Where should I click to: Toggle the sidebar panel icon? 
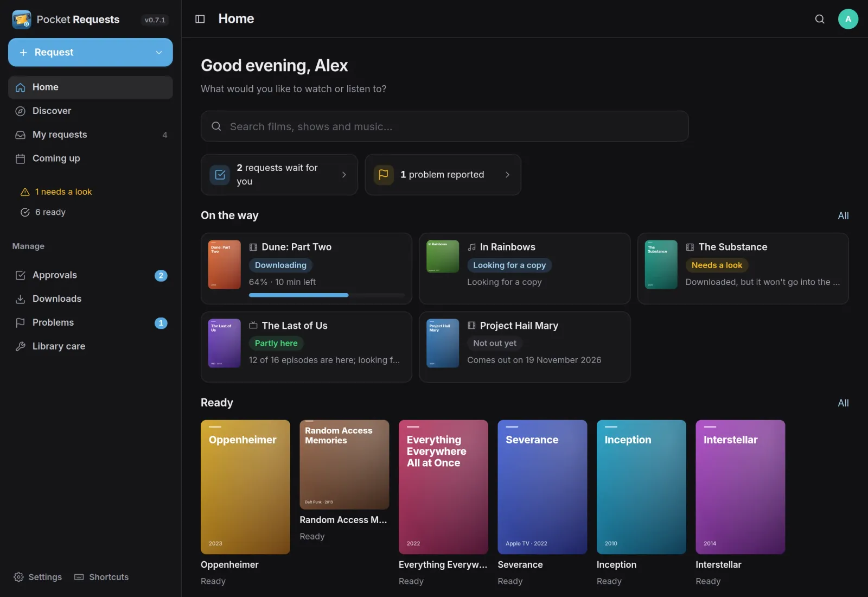point(200,19)
